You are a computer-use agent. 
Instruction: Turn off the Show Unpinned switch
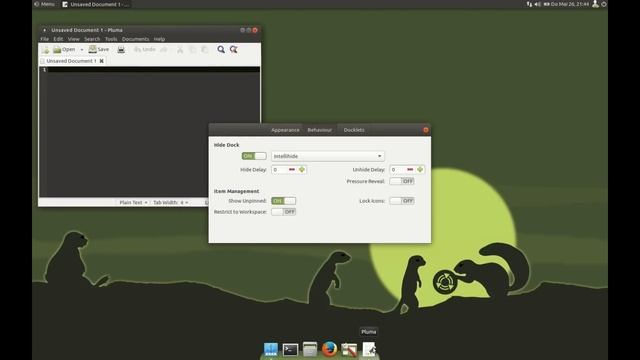point(283,201)
